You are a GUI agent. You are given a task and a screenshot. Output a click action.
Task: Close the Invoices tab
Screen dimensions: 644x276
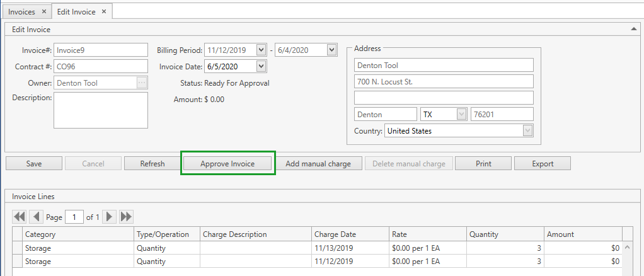pos(43,11)
